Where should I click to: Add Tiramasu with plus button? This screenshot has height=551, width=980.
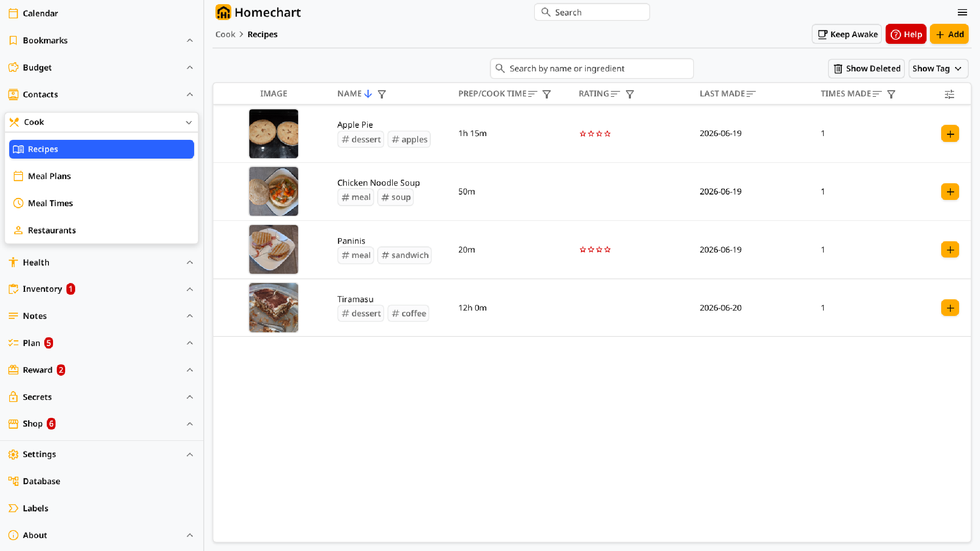[x=950, y=308]
